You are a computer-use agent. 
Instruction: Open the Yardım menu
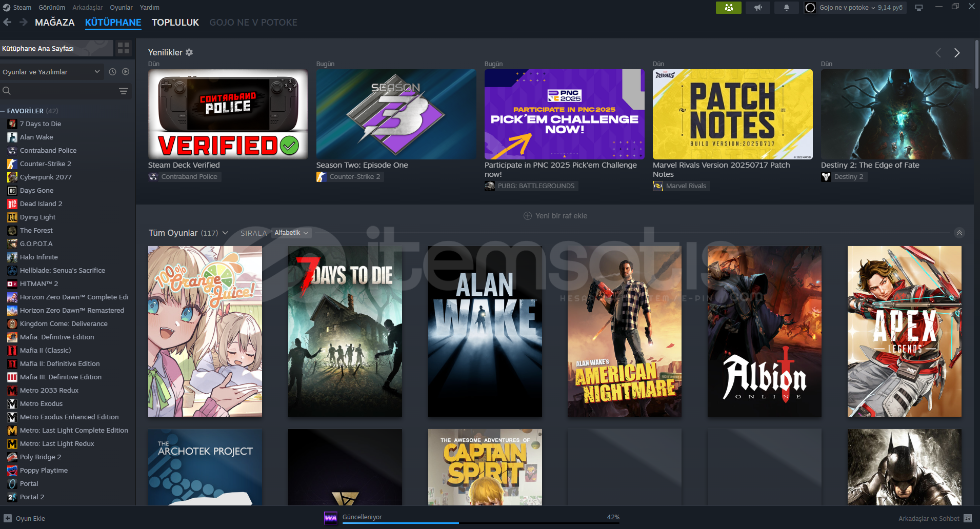(150, 7)
